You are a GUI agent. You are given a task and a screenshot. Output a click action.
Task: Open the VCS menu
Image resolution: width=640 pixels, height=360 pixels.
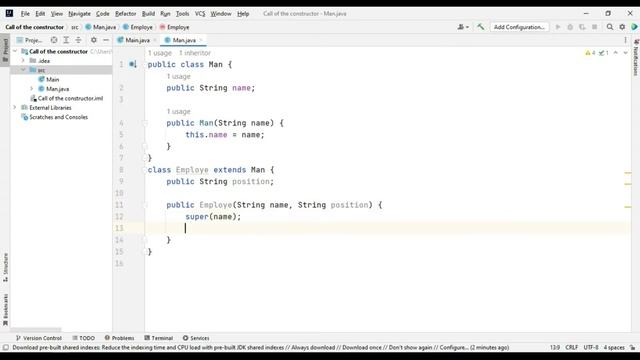coord(200,13)
